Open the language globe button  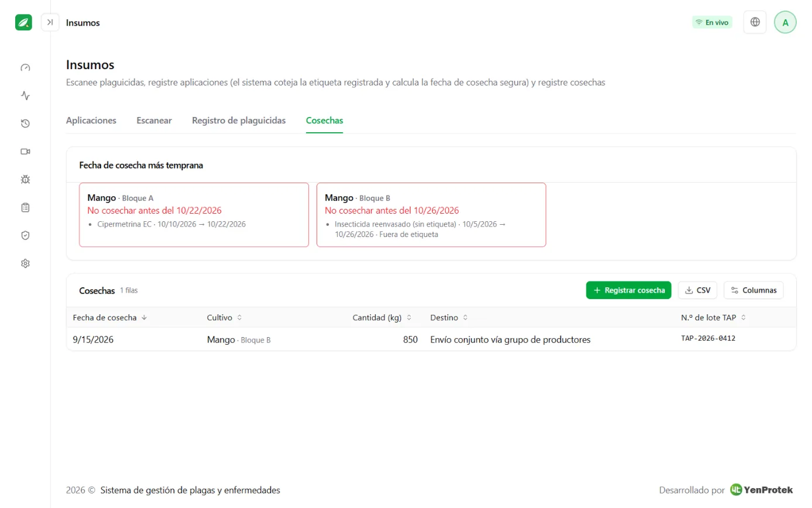click(755, 22)
